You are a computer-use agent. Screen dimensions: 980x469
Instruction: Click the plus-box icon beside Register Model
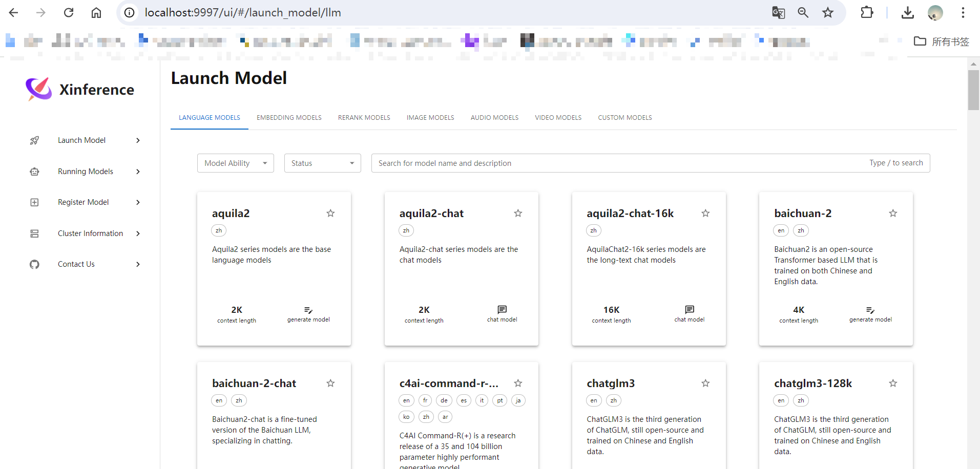pos(34,202)
